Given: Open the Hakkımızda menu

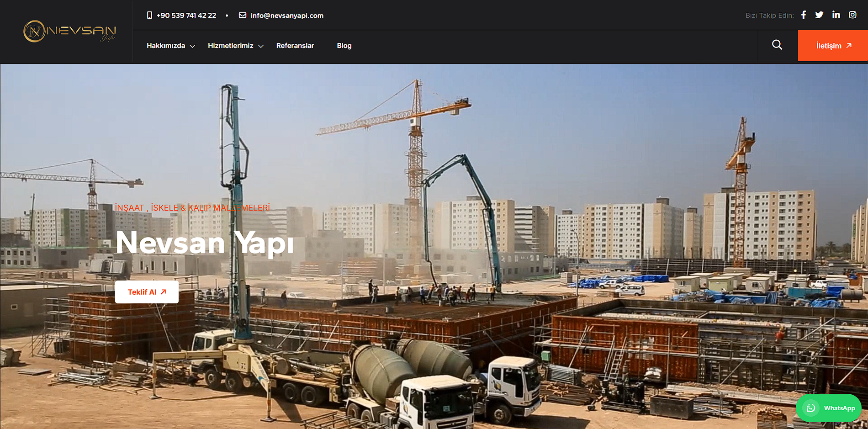Looking at the screenshot, I should 166,46.
